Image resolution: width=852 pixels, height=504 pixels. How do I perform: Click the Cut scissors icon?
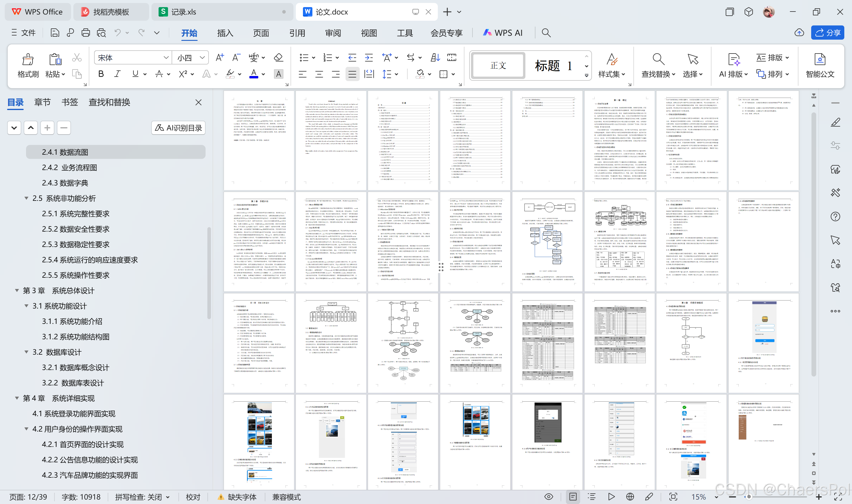point(77,58)
